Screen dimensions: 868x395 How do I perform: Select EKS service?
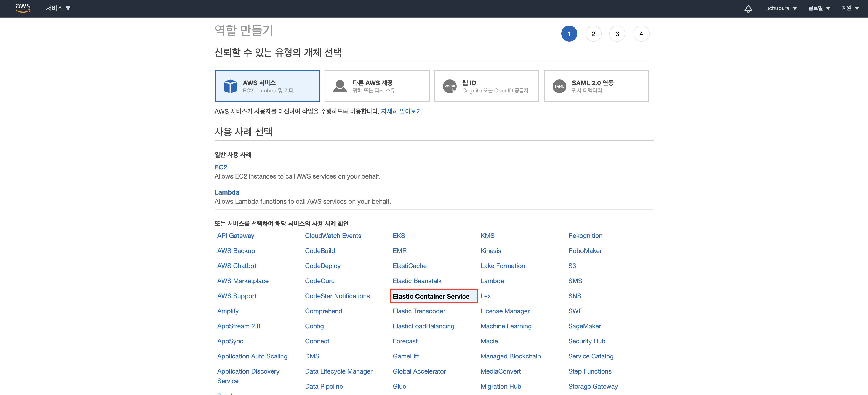click(x=399, y=236)
